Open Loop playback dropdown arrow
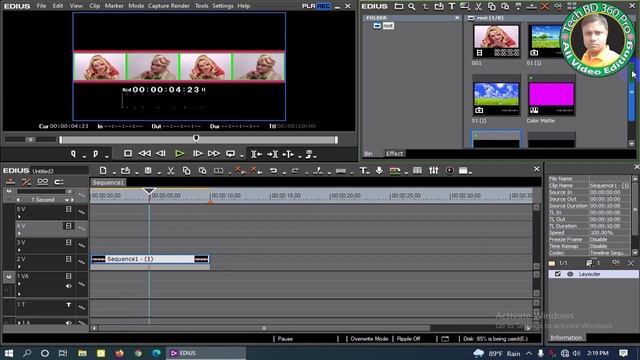The width and height of the screenshot is (640, 360). [x=242, y=156]
